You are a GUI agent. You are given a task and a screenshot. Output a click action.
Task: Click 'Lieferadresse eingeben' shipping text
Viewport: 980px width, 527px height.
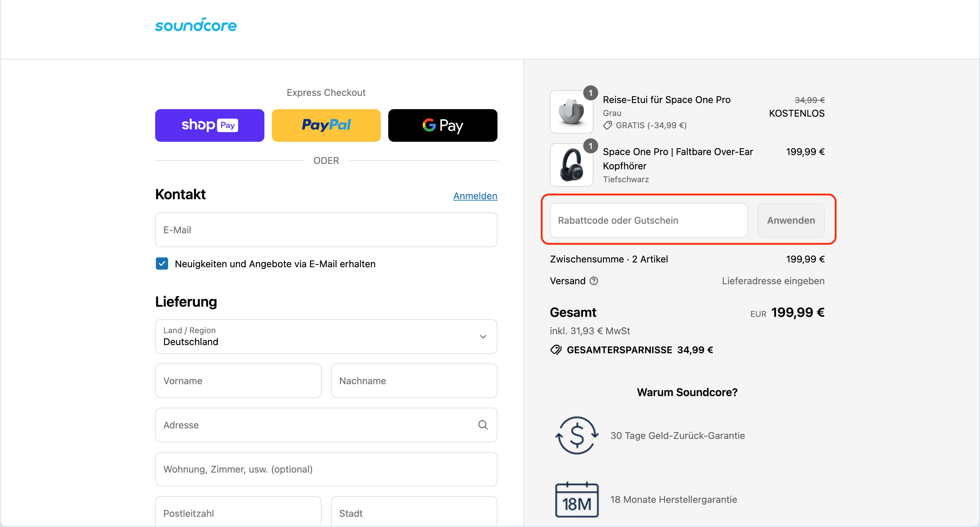(773, 281)
